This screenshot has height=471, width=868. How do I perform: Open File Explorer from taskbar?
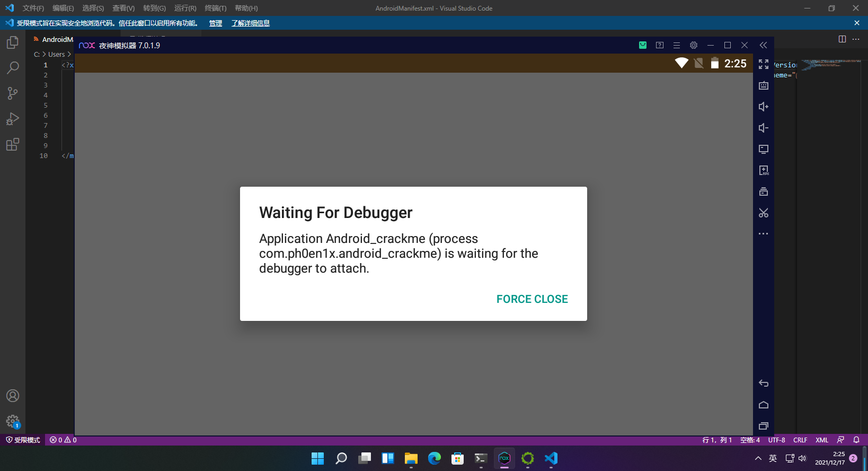click(x=411, y=458)
